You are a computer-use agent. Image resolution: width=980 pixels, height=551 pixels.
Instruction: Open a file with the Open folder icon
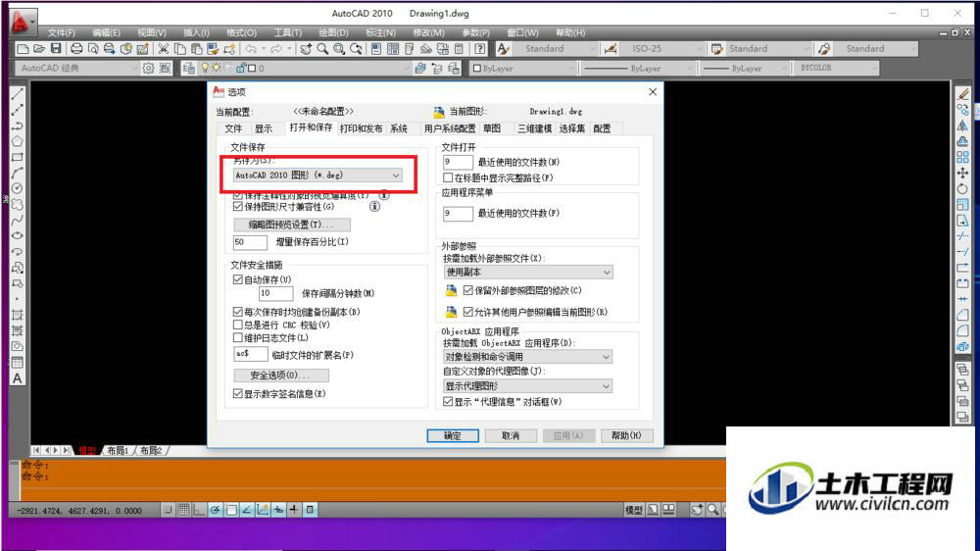pyautogui.click(x=39, y=49)
